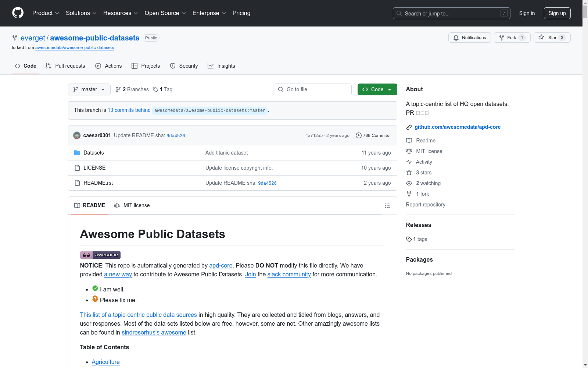Fork the repository

[x=512, y=38]
